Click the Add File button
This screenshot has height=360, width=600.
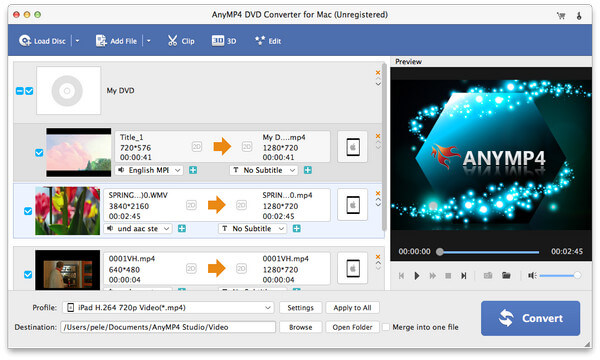(x=116, y=41)
